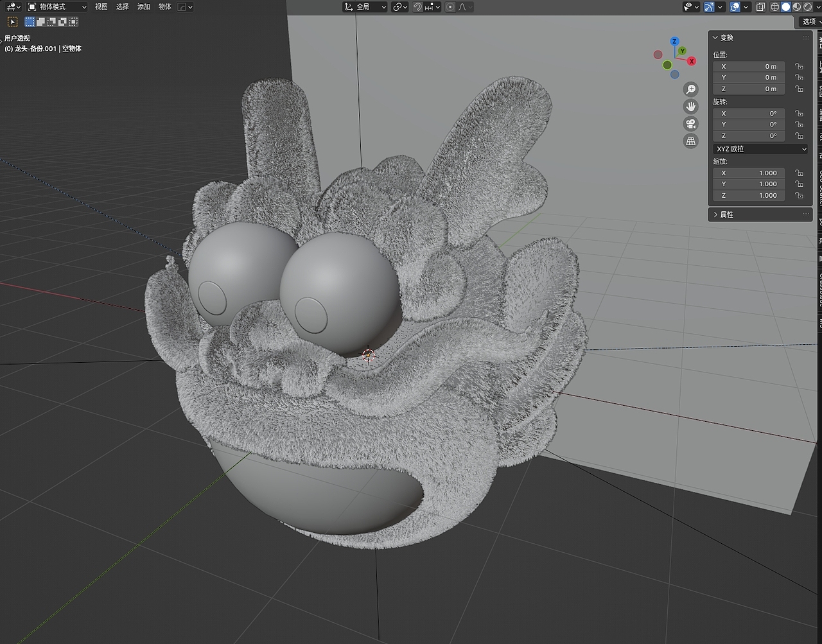
Task: Click the red X axis gizmo
Action: pos(692,61)
